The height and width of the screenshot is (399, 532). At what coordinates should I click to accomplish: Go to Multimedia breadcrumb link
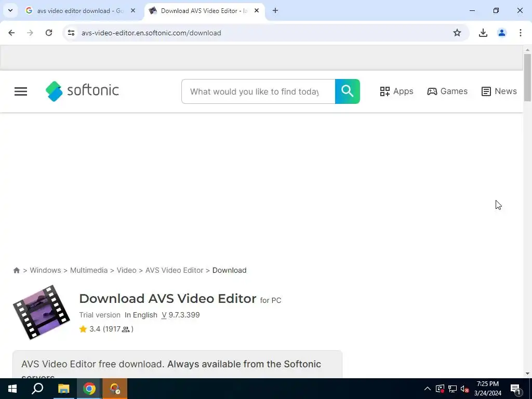[x=88, y=270]
